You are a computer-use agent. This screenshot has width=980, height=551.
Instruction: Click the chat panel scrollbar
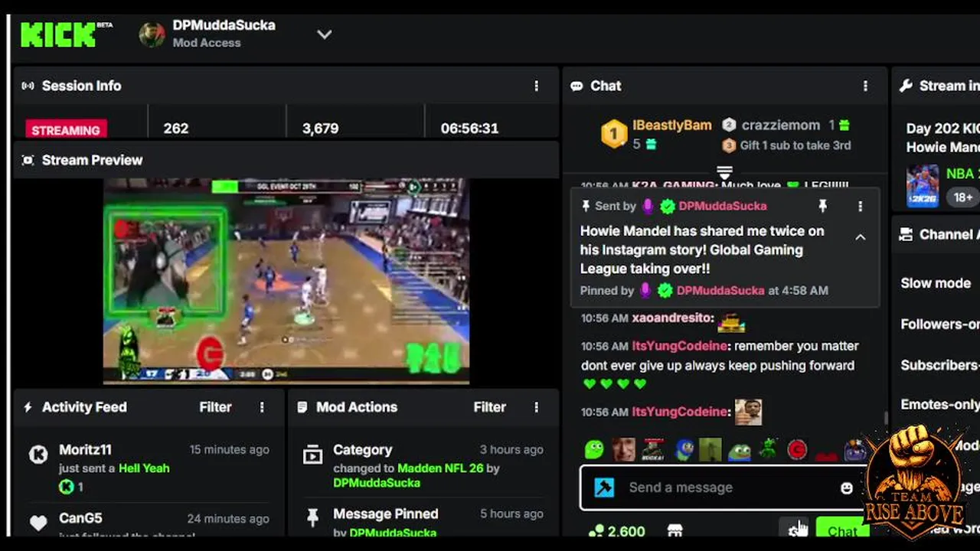pos(886,418)
